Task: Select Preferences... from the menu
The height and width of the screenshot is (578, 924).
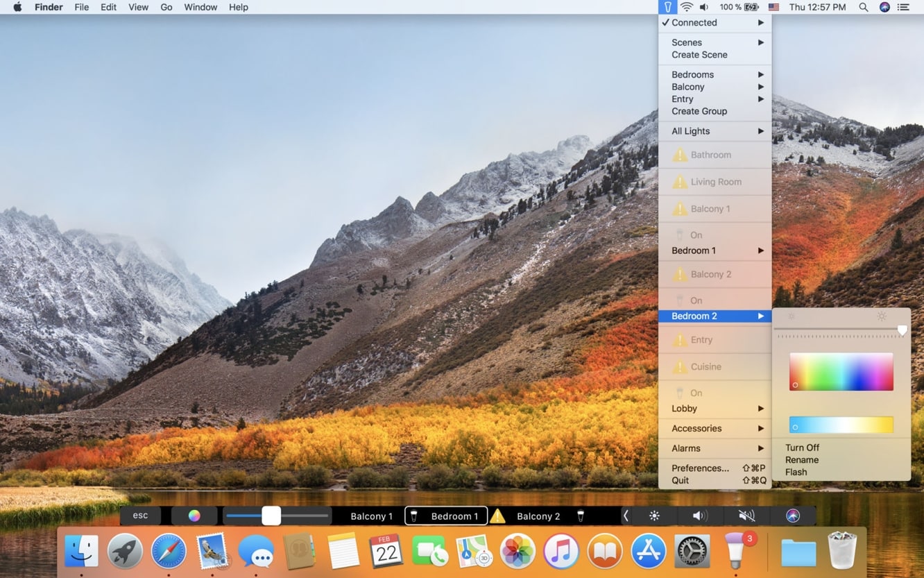Action: click(700, 468)
